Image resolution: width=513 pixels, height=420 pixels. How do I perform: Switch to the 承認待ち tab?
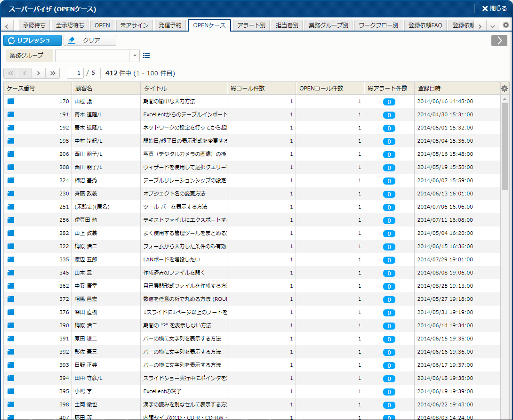34,25
